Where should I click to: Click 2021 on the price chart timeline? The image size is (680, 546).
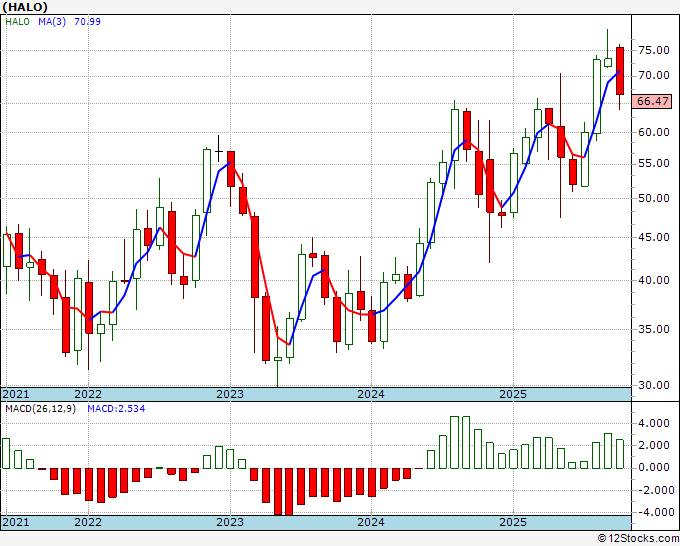(x=16, y=394)
